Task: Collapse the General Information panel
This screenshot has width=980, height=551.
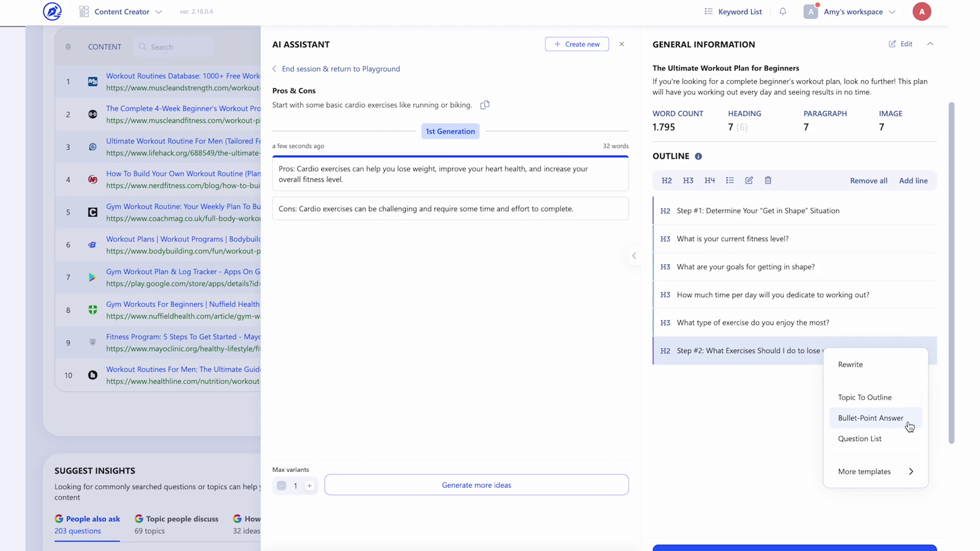Action: tap(930, 44)
